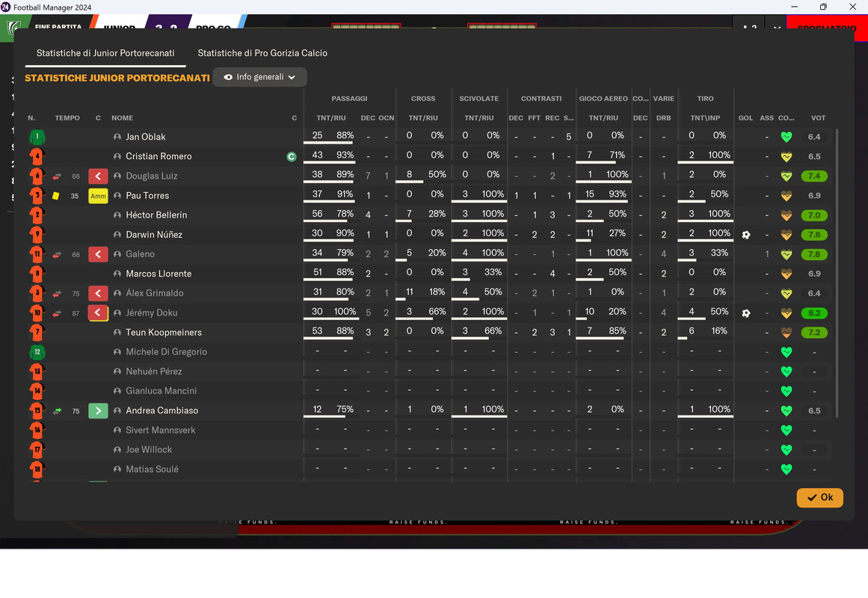Click the PASSAGGI TNT/RIU column header

tap(331, 118)
